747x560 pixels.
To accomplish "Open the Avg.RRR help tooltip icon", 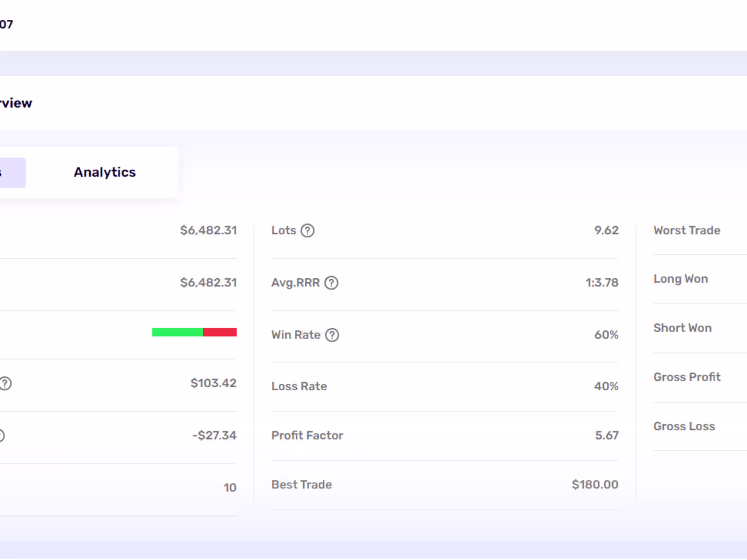I will tap(331, 283).
